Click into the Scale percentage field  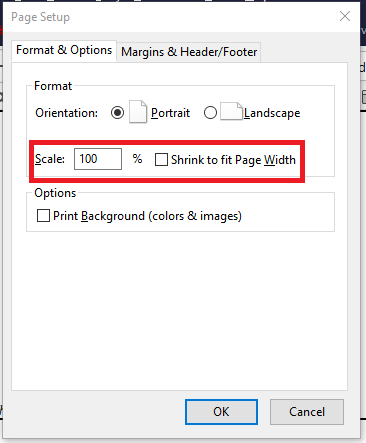click(x=98, y=159)
